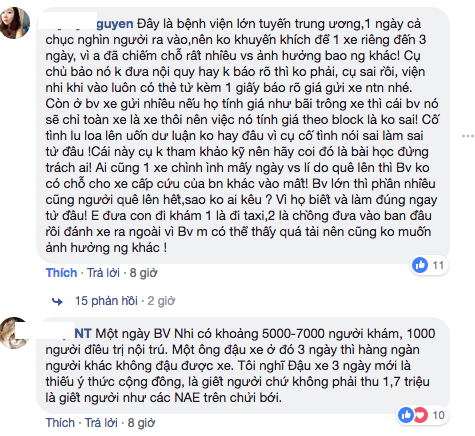
Task: Click the reaction count 10
Action: (438, 415)
